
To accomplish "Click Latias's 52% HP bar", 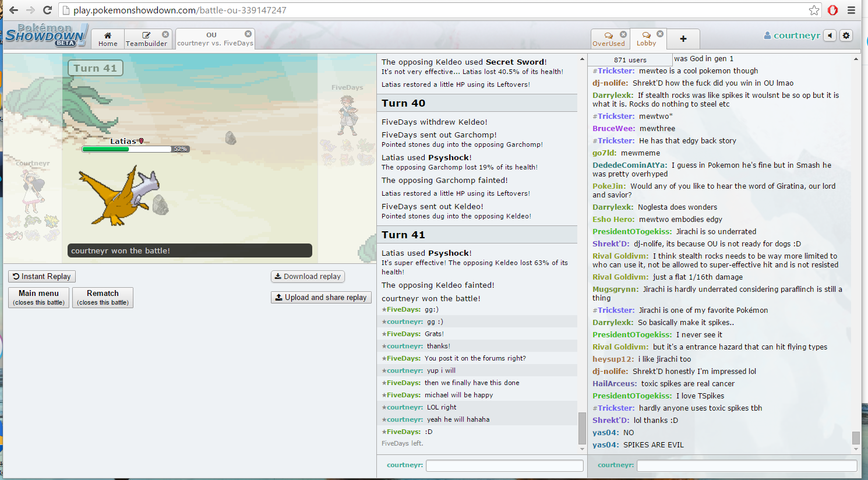I will [135, 149].
